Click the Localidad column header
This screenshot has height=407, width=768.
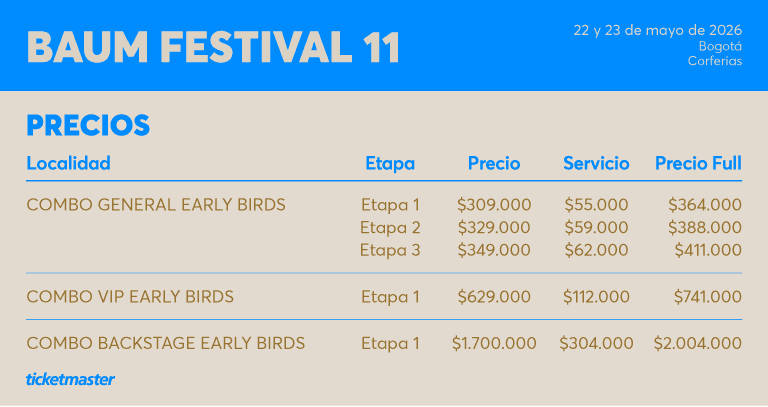68,163
